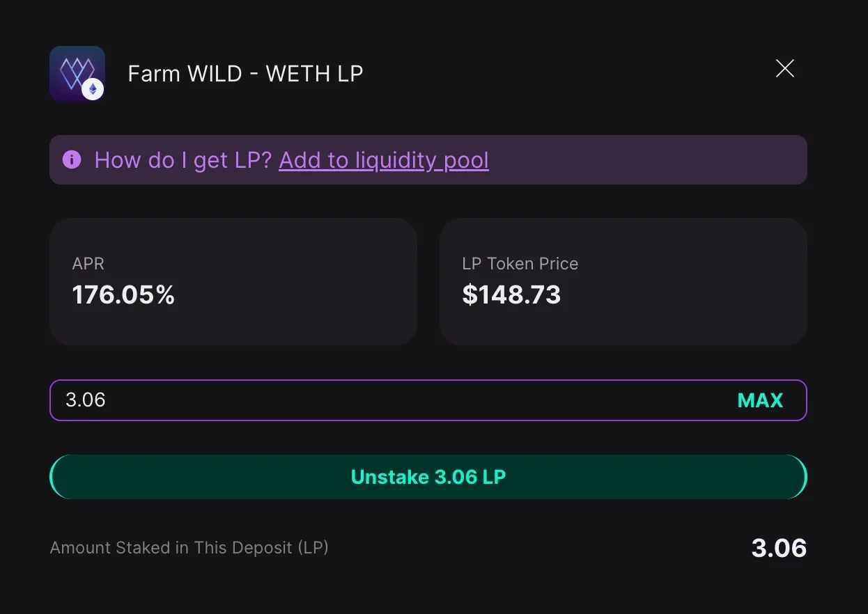Open the Add to liquidity pool link

(383, 160)
